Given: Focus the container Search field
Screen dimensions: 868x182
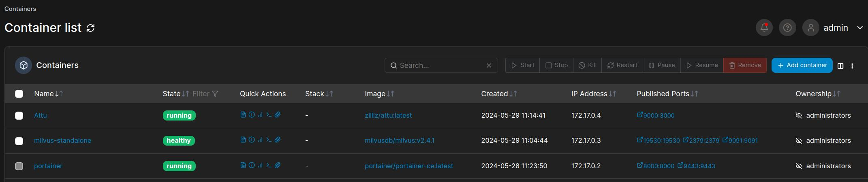Looking at the screenshot, I should (441, 65).
